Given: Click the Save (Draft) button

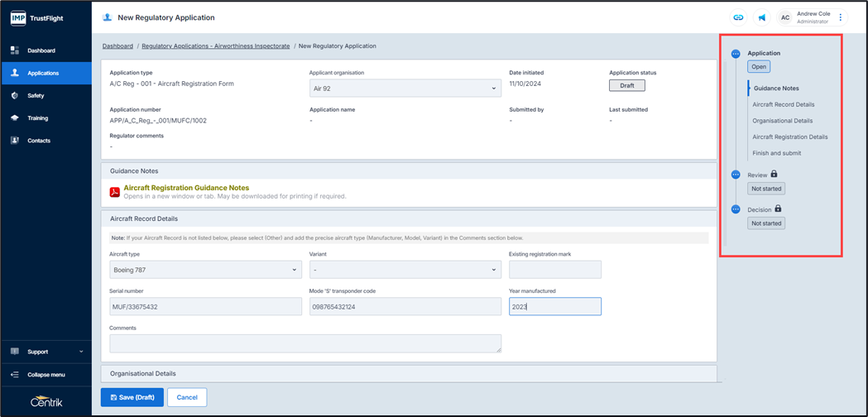Looking at the screenshot, I should coord(132,397).
